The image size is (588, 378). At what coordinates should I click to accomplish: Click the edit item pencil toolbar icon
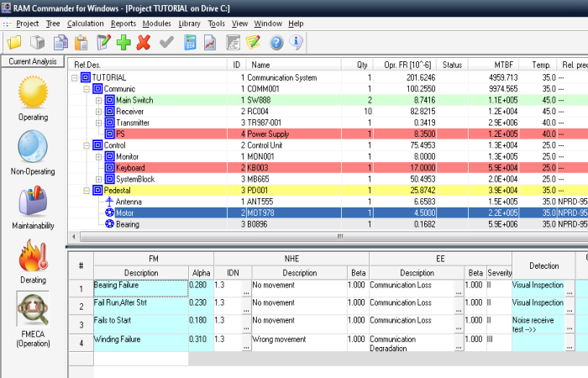103,42
